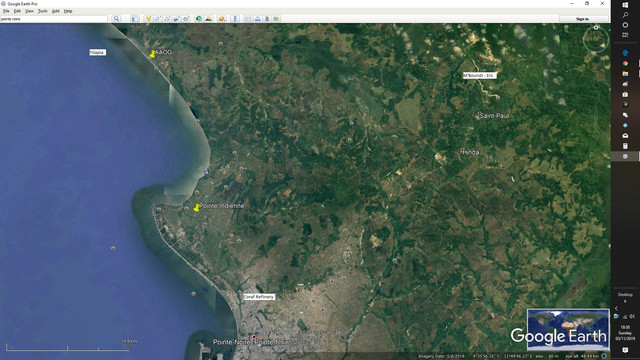
Task: Open the notification action center icon
Action: (625, 350)
